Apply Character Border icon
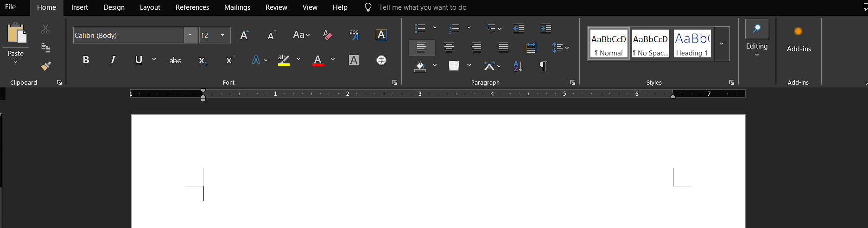 [381, 35]
